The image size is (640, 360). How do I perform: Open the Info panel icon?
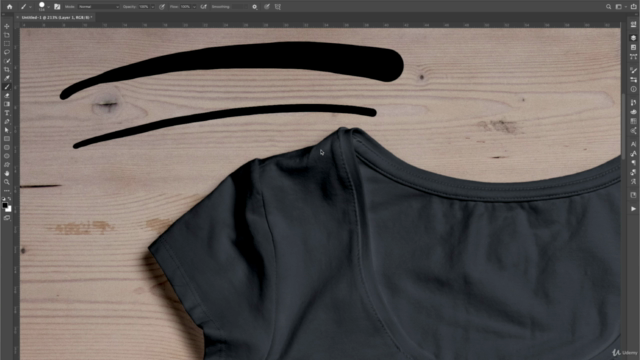pos(633,89)
